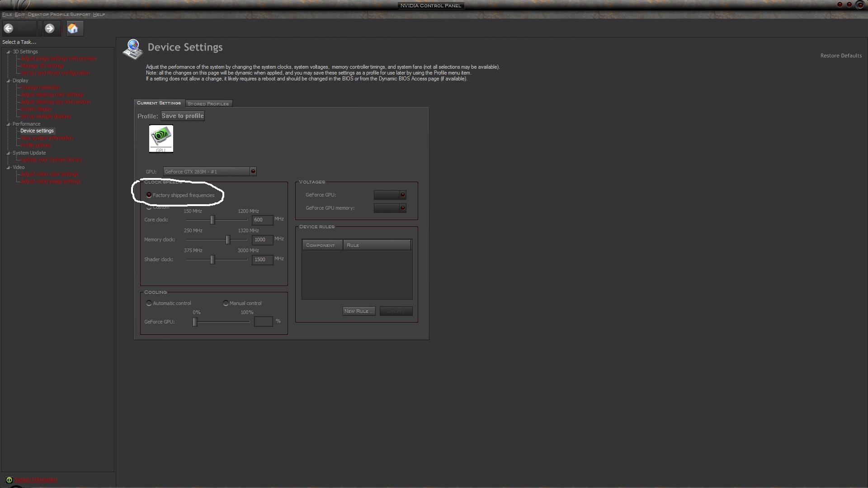Open the Help menu

99,14
